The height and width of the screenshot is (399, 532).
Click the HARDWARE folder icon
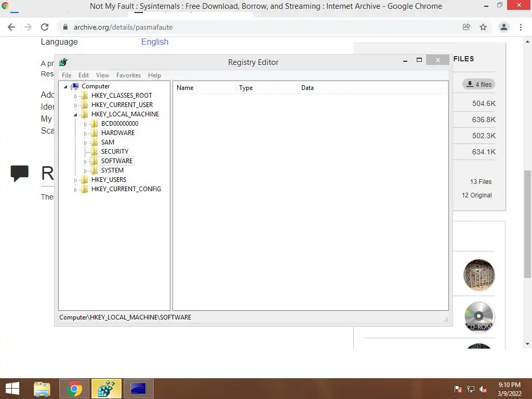tap(95, 132)
